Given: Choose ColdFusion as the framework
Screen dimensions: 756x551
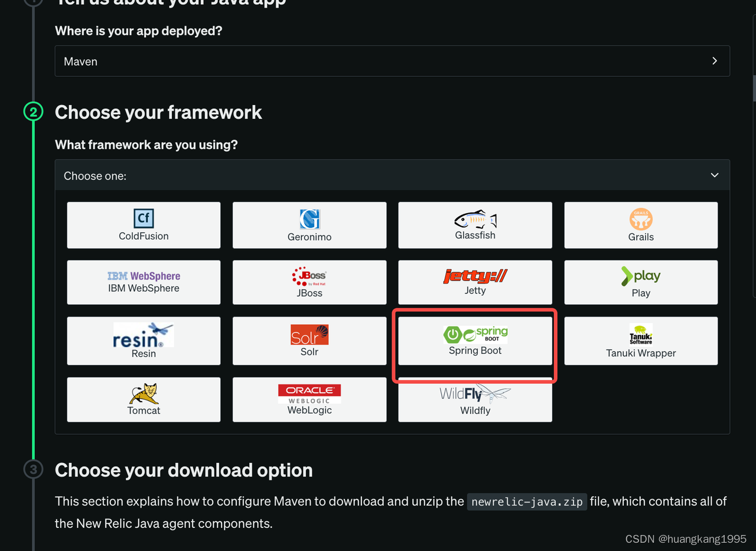Looking at the screenshot, I should pos(144,224).
